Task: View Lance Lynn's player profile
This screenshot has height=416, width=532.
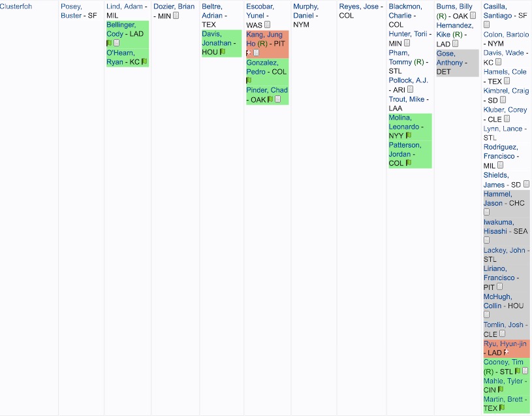Action: (x=503, y=129)
